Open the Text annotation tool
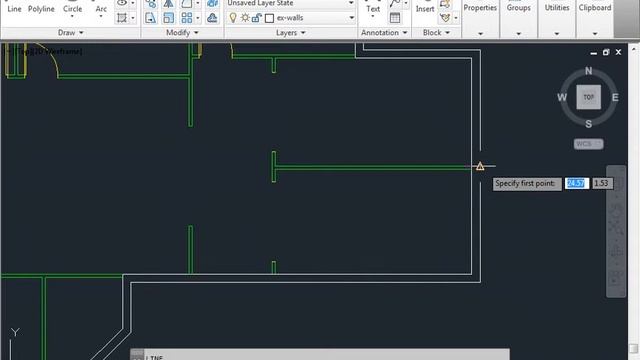 point(373,10)
